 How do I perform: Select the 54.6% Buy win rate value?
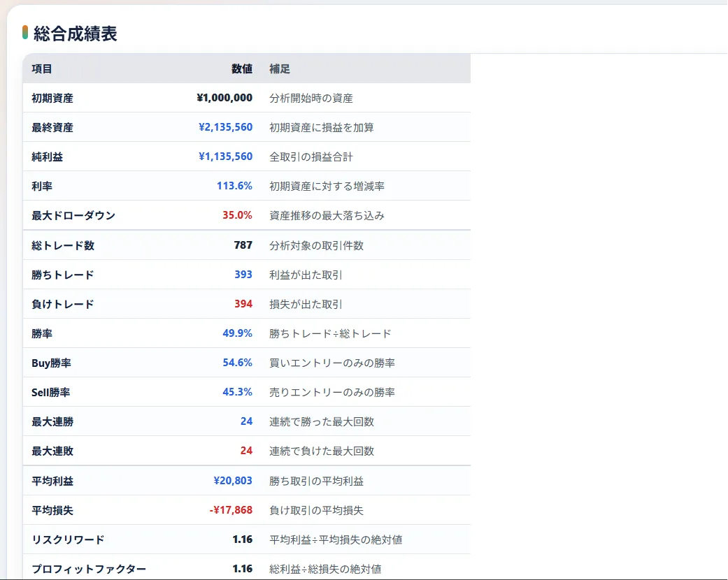coord(237,363)
